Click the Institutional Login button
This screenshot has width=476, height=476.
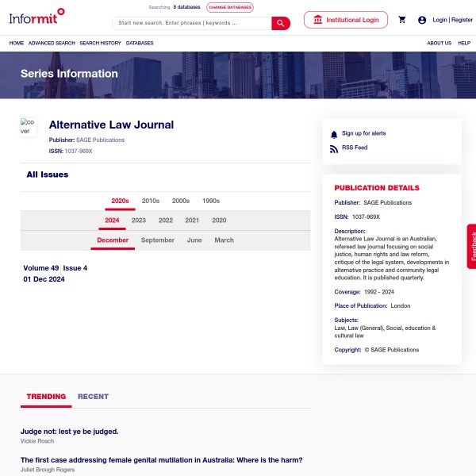click(x=346, y=20)
